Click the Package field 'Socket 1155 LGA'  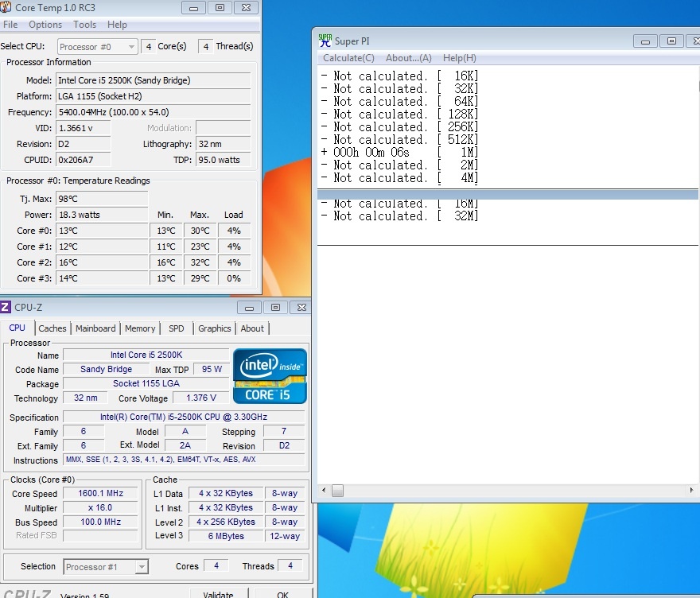tap(146, 384)
